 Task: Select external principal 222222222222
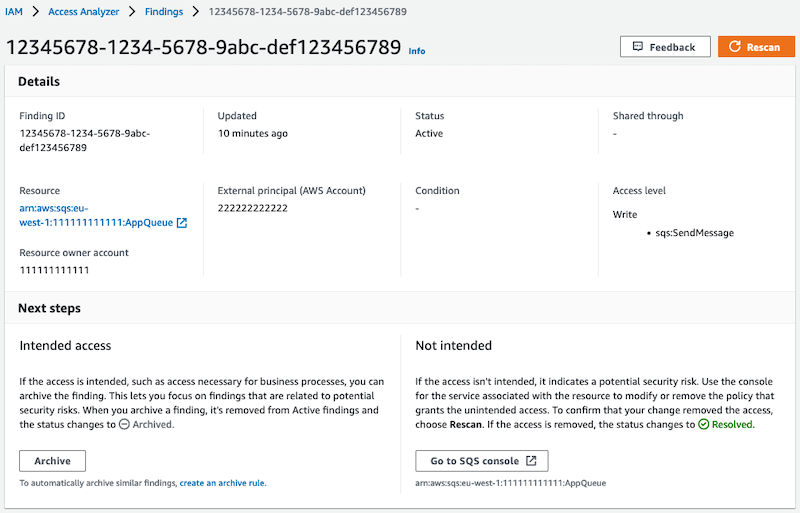click(x=253, y=208)
